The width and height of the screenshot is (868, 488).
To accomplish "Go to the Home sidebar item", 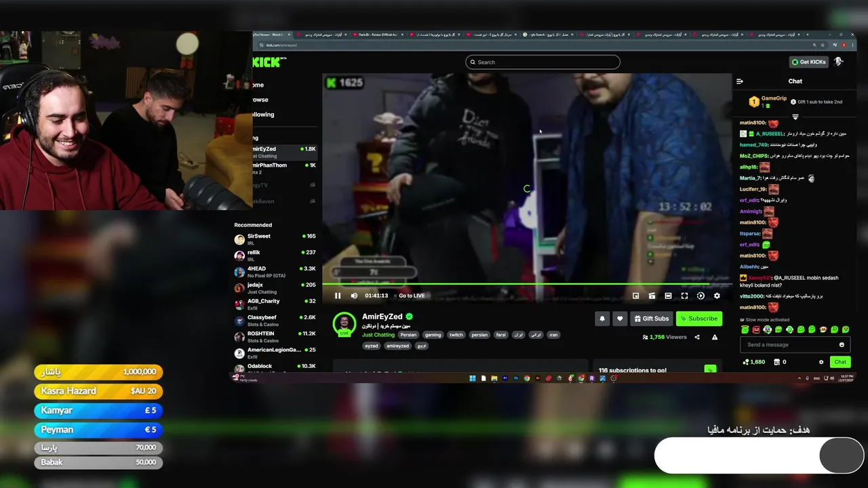I will pos(258,85).
